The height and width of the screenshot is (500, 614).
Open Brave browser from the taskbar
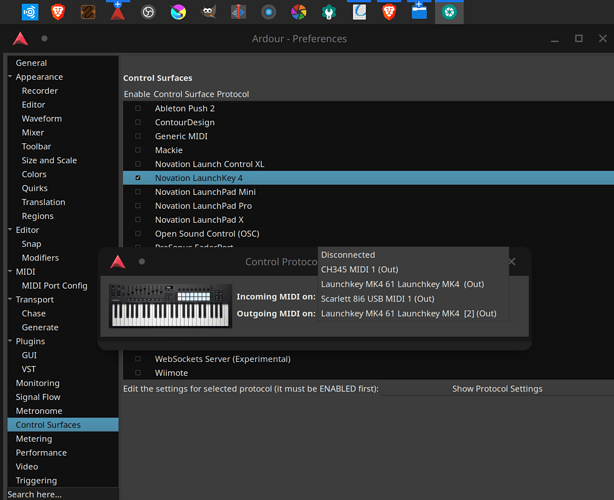57,12
